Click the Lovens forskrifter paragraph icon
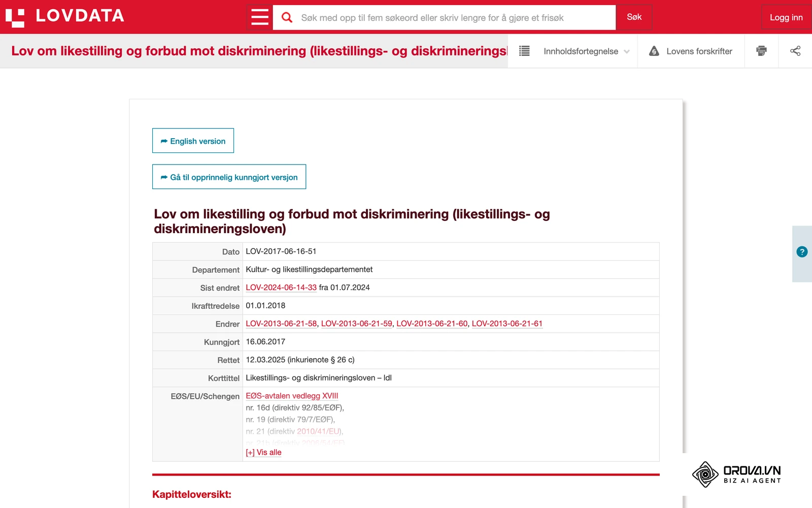Screen dimensions: 812x508 654,51
